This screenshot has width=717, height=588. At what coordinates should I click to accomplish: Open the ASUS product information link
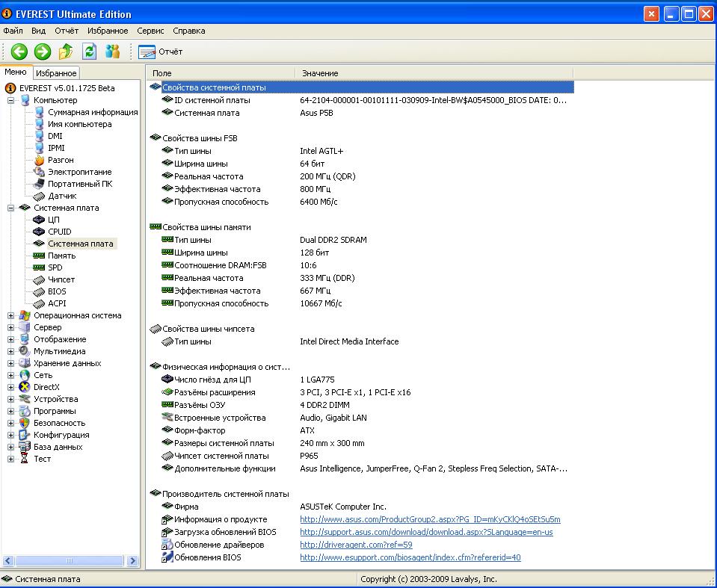point(431,519)
